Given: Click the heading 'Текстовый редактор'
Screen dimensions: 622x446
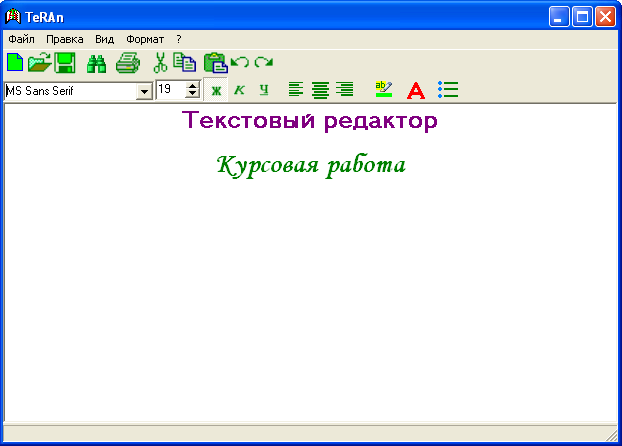Looking at the screenshot, I should 310,121.
